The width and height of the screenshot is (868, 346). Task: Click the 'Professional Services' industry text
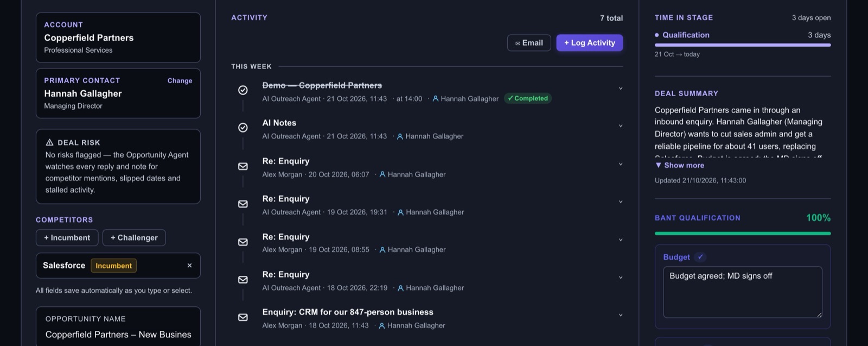coord(78,50)
